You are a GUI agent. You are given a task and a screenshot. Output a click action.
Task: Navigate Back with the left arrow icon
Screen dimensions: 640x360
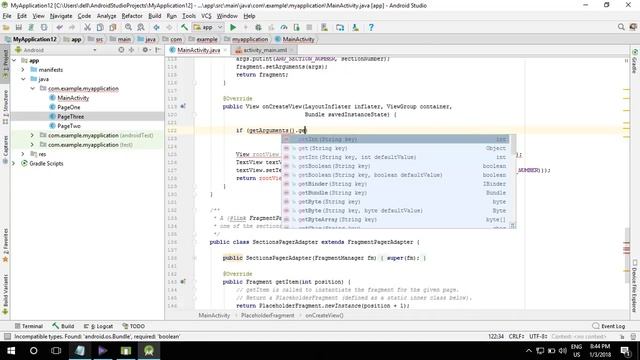tap(156, 27)
